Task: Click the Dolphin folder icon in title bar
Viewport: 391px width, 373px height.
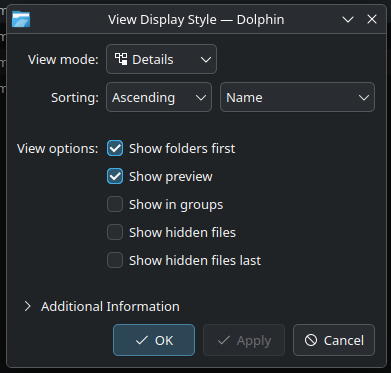Action: [21, 19]
